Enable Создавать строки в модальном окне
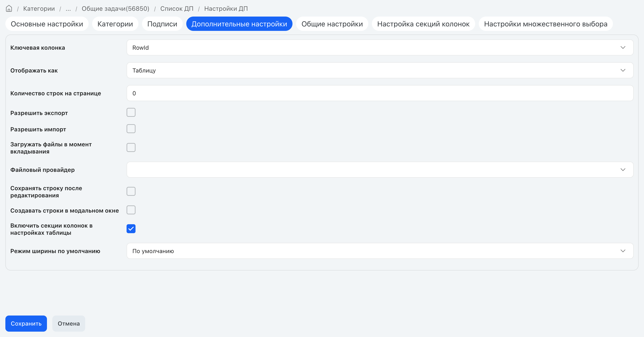 131,210
